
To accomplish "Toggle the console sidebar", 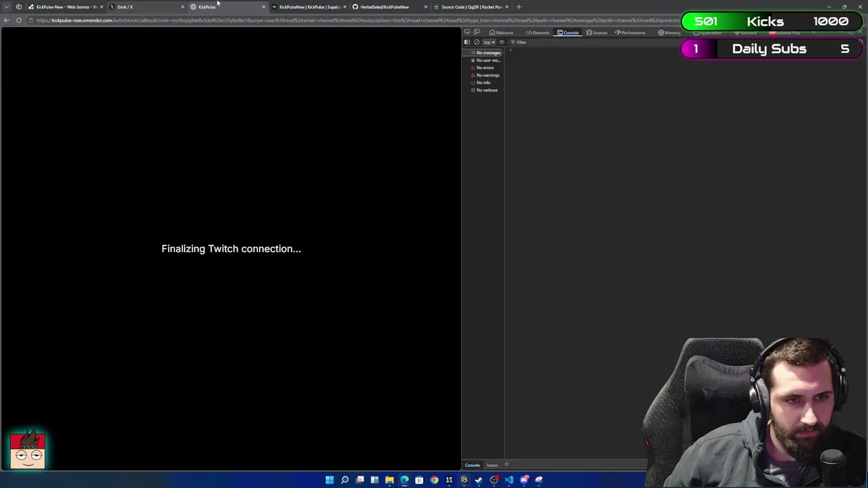I will tap(467, 42).
